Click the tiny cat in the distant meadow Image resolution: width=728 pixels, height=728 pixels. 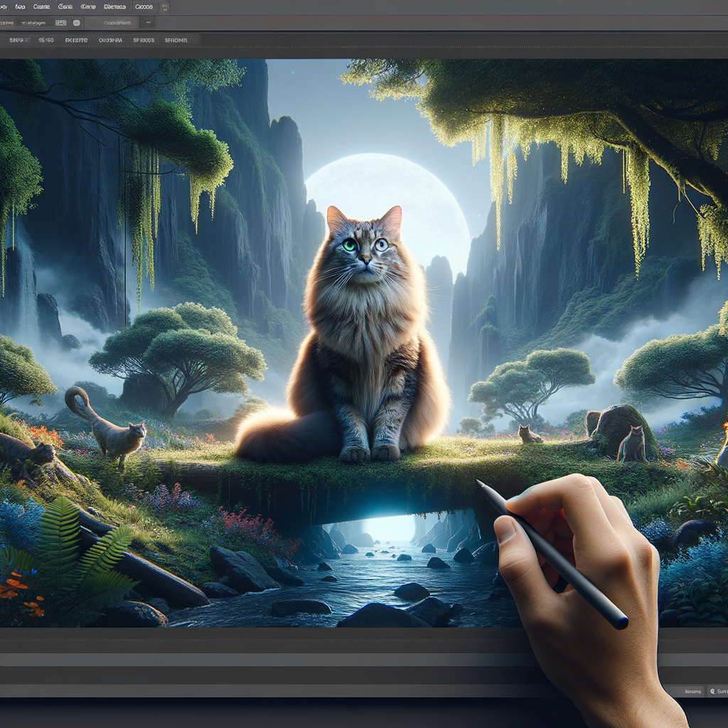click(528, 434)
